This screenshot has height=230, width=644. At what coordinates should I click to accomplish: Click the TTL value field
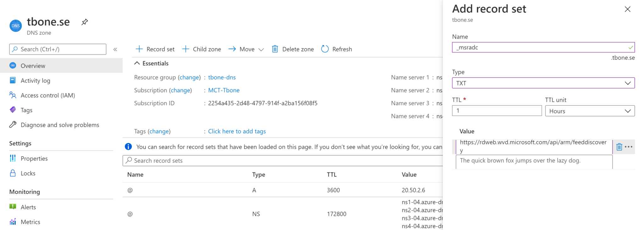pos(497,110)
